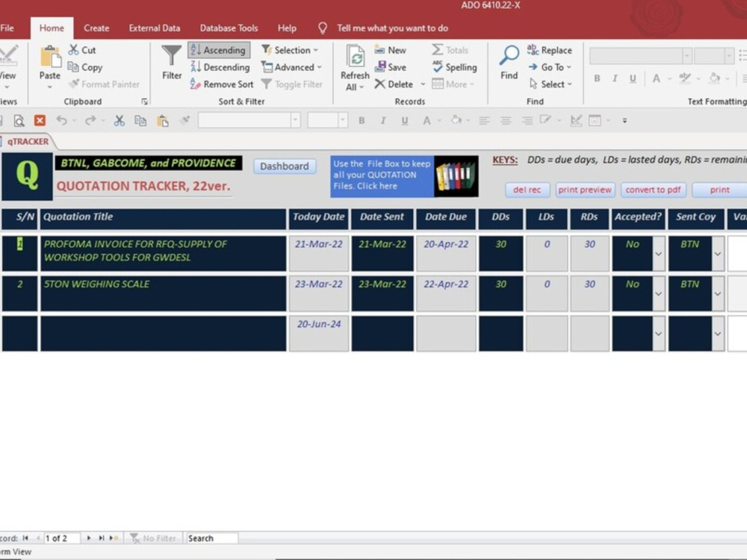The height and width of the screenshot is (560, 747).
Task: Save the current record
Action: click(390, 67)
